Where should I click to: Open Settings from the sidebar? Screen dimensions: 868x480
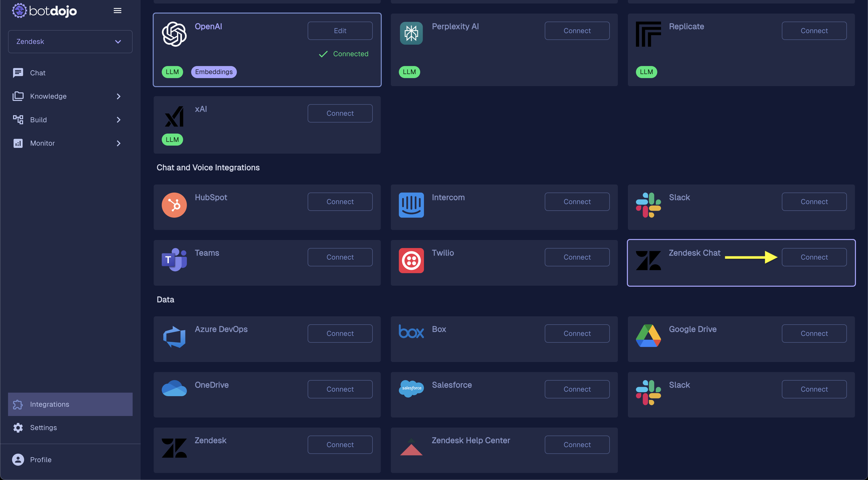[x=70, y=428]
